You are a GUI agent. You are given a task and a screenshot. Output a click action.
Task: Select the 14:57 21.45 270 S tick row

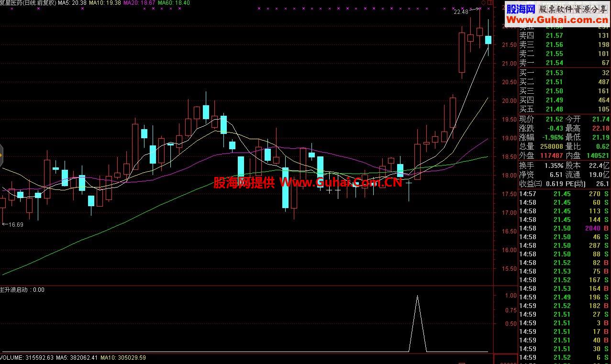pos(565,194)
